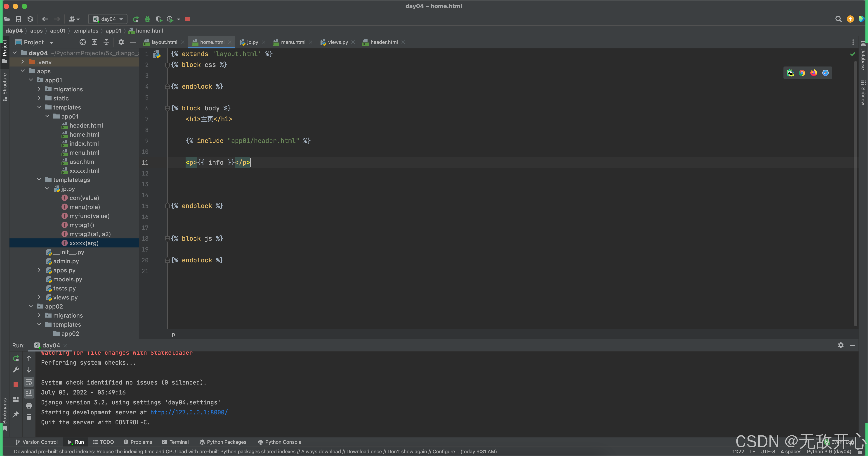Run with coverage shield icon
This screenshot has width=868, height=456.
tap(159, 19)
